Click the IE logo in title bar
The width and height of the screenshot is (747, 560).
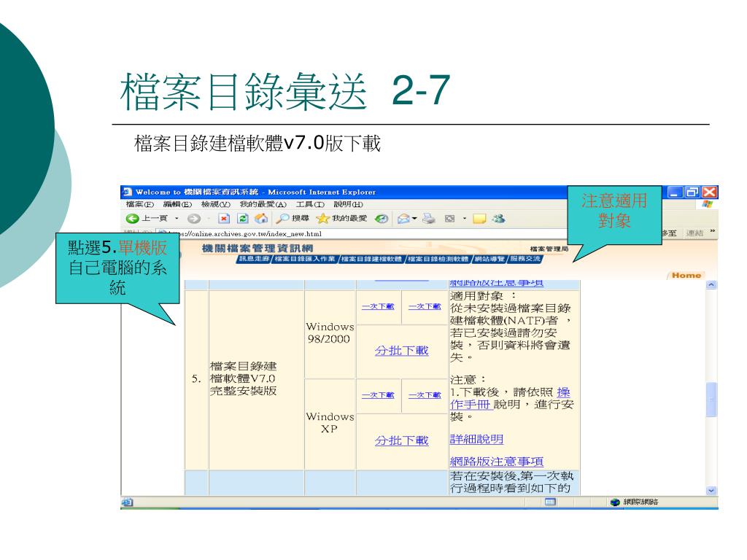[x=127, y=192]
